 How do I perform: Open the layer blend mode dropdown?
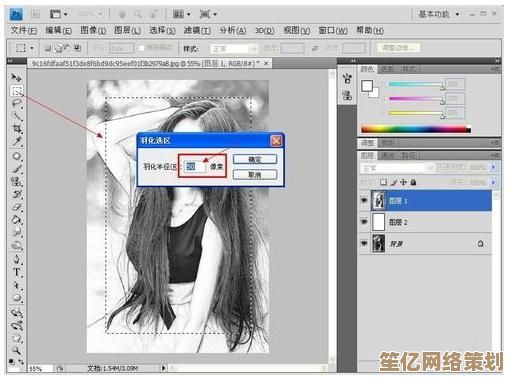(396, 168)
